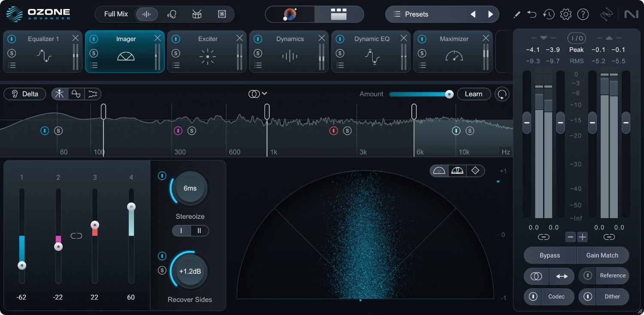Click the Gain Match button
This screenshot has width=644, height=315.
(x=602, y=255)
